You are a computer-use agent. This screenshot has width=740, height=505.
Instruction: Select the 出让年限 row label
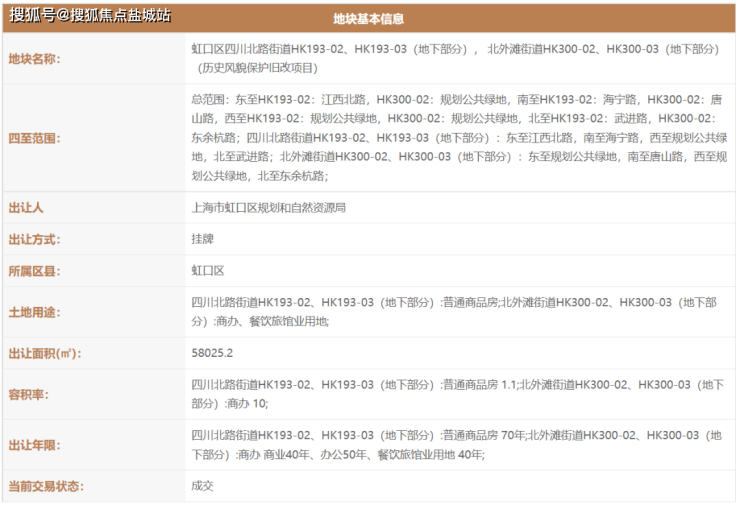pos(35,445)
